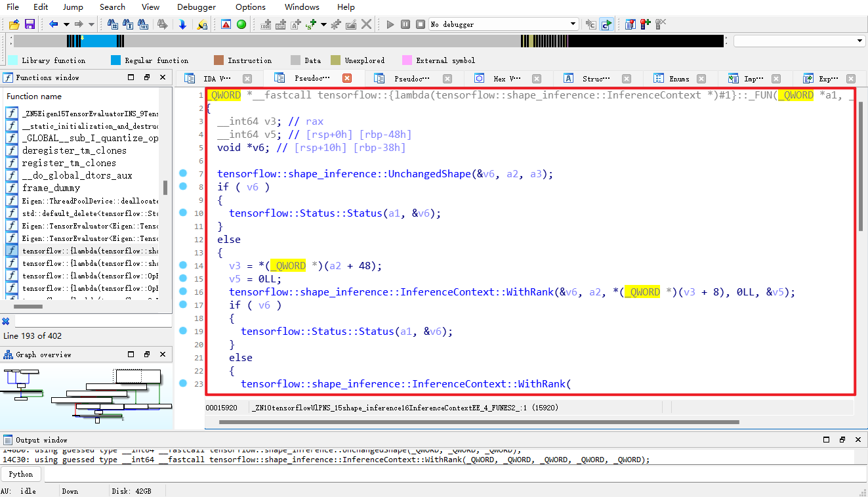
Task: Toggle breakpoint dot on line 17
Action: [x=183, y=305]
